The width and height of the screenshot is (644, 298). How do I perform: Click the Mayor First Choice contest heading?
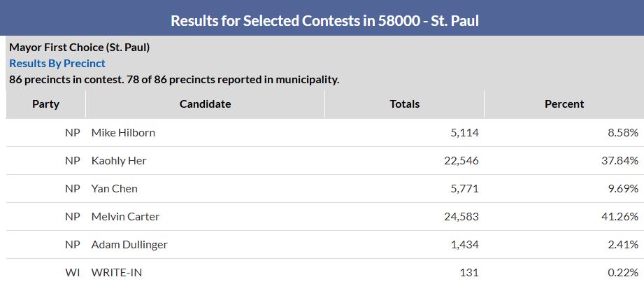point(80,48)
